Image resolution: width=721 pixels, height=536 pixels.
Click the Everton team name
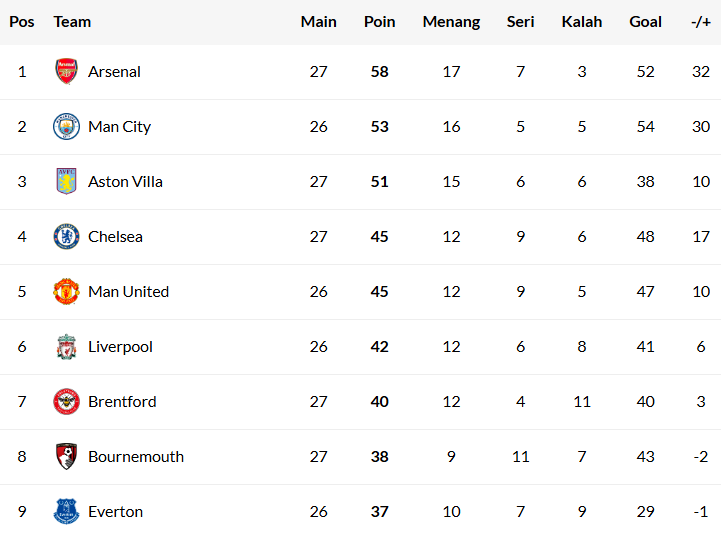(115, 512)
